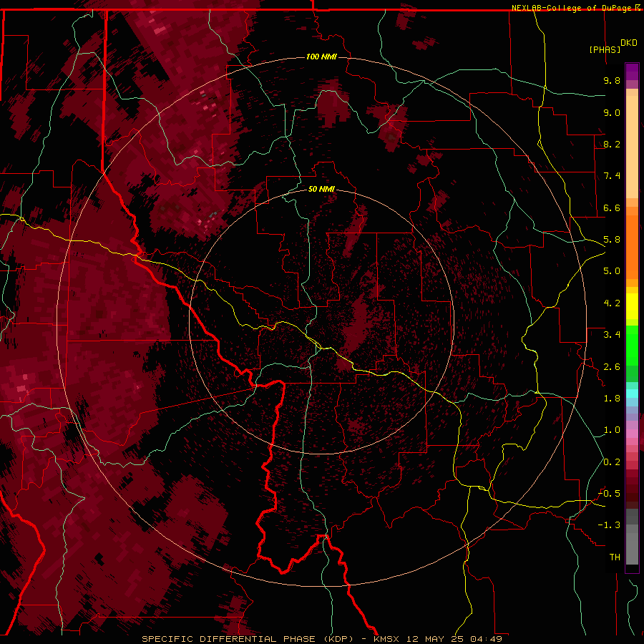644x644 pixels.
Task: Click the 1.8 scale value
Action: (x=612, y=399)
